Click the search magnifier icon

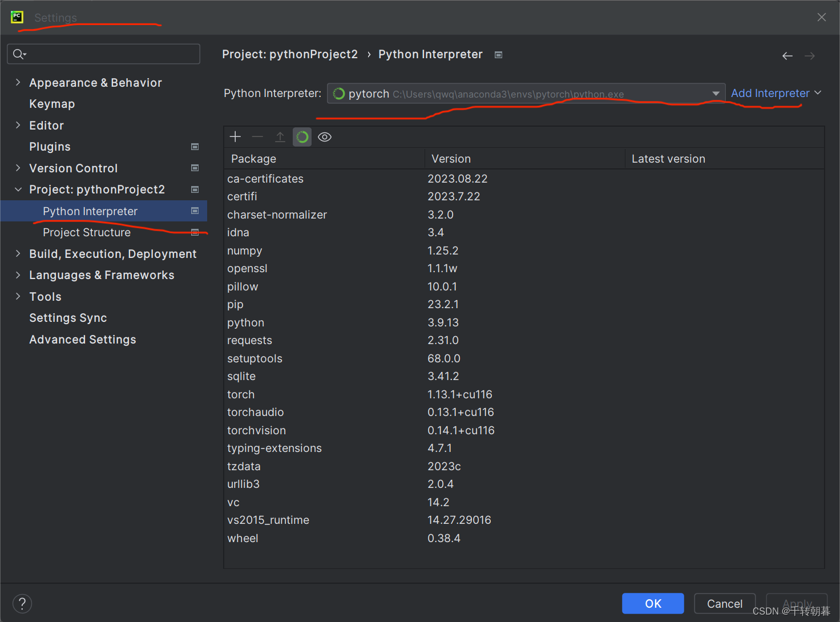(19, 54)
